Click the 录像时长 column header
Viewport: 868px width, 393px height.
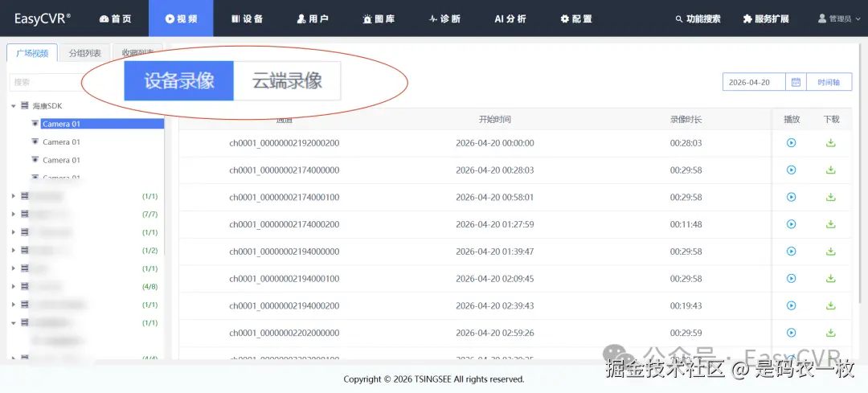pos(686,119)
